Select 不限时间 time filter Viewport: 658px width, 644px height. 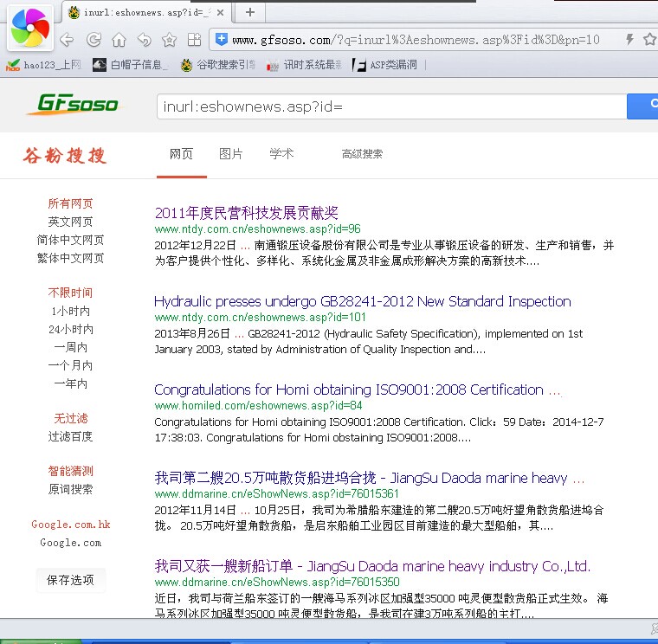pos(70,293)
